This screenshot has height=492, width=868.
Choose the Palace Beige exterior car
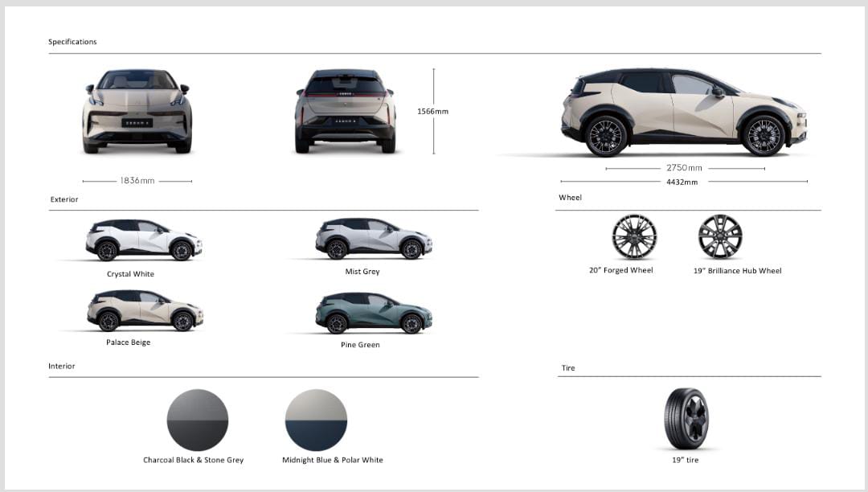145,310
